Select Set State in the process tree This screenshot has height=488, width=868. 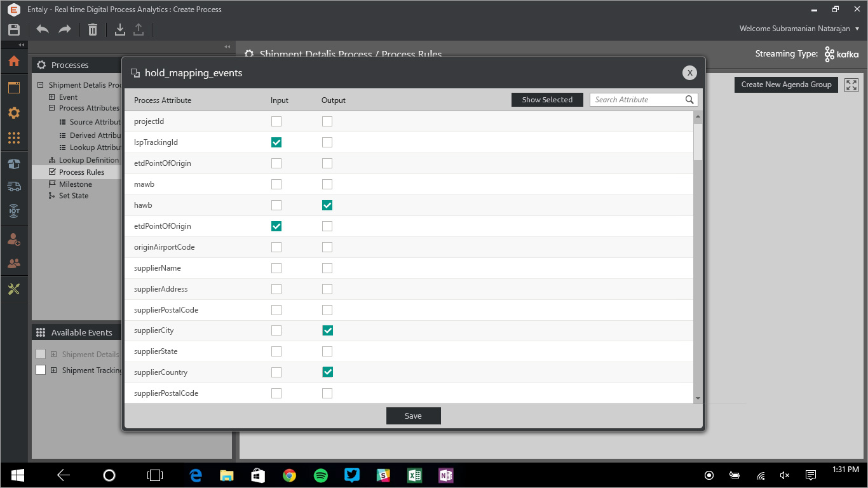73,196
